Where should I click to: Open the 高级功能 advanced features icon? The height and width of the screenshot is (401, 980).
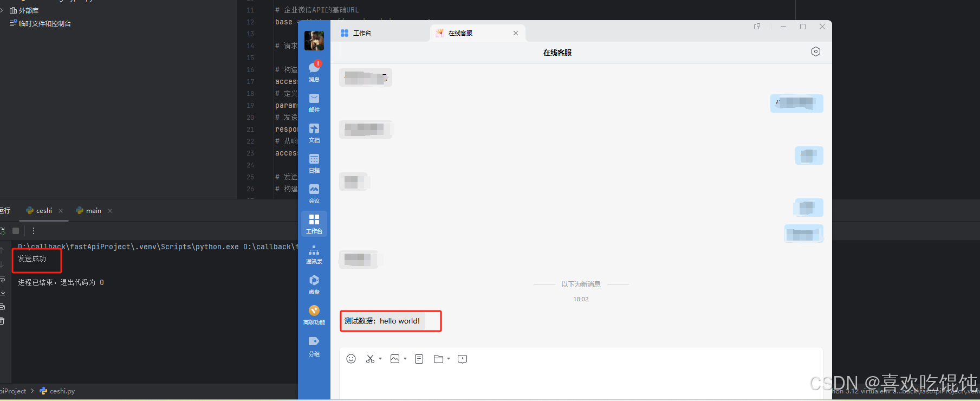pos(314,314)
